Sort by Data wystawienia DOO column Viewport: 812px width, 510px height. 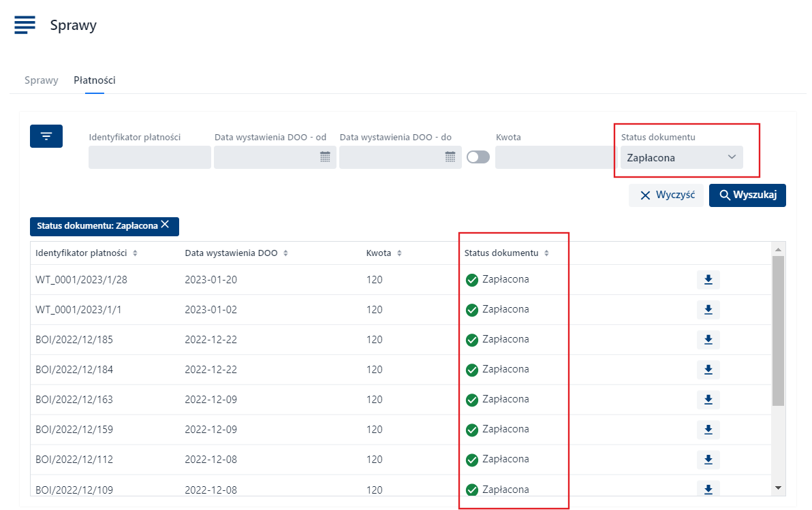click(285, 253)
